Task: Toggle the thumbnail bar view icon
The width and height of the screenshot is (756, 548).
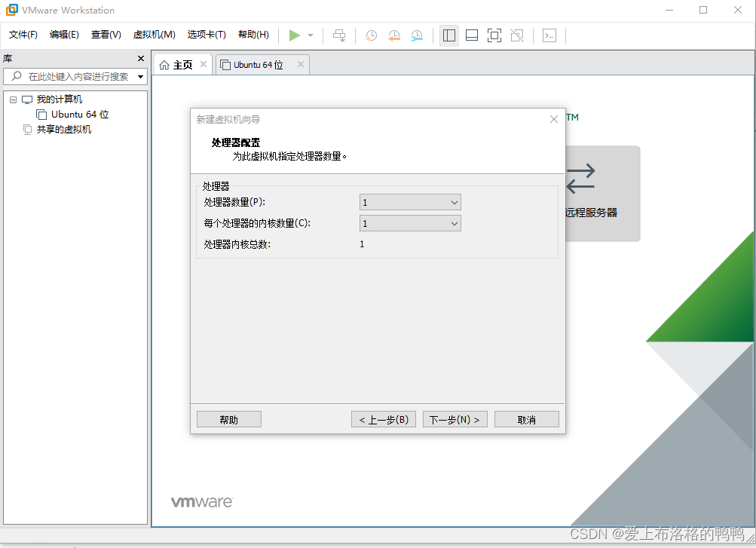Action: [x=472, y=35]
